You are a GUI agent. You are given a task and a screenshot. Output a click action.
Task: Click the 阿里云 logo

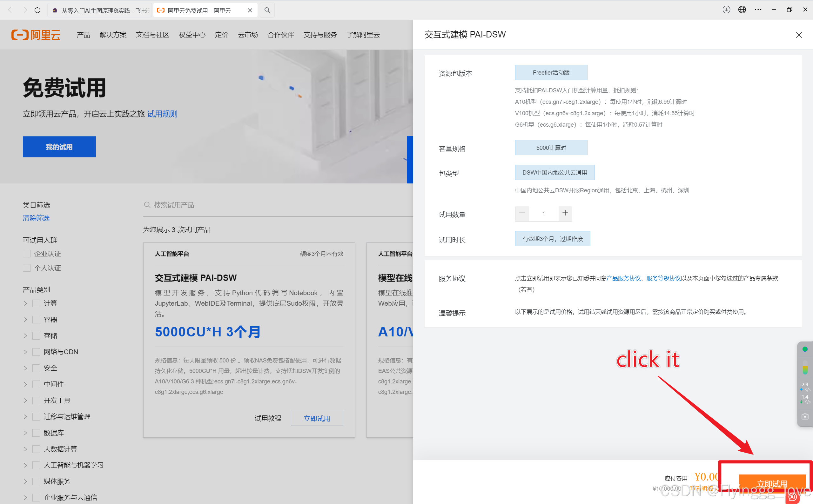[36, 35]
